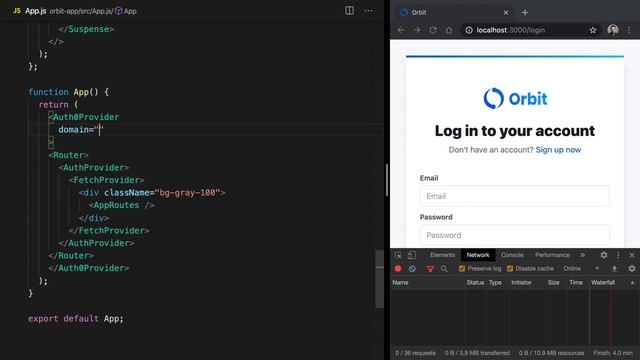Click the Email input field
Image resolution: width=640 pixels, height=360 pixels.
pos(515,196)
